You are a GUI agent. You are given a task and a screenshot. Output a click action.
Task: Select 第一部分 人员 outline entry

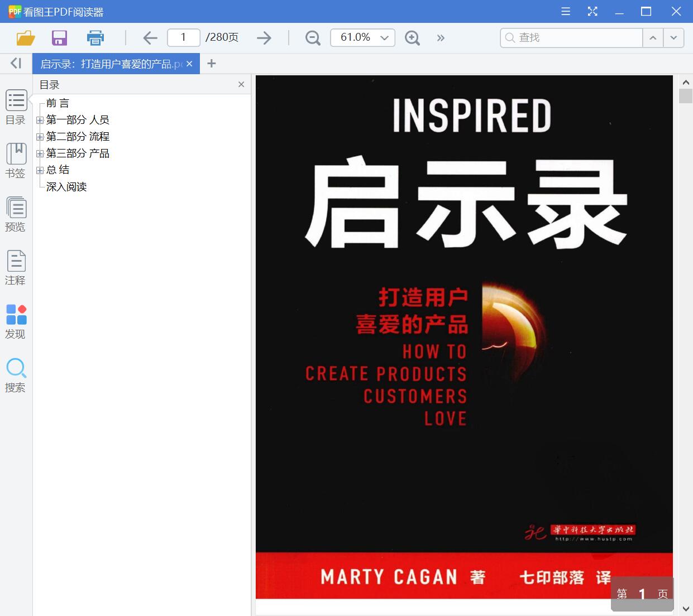click(x=78, y=120)
